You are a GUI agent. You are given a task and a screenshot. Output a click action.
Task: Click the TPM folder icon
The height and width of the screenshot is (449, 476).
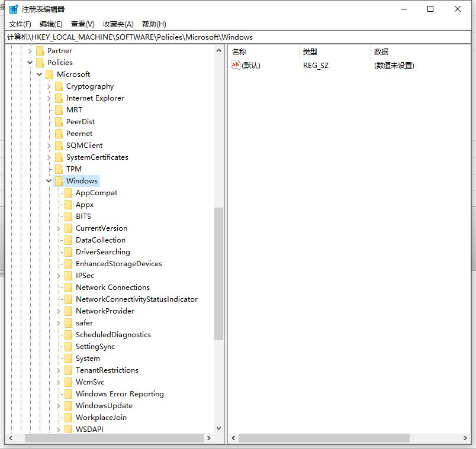59,169
